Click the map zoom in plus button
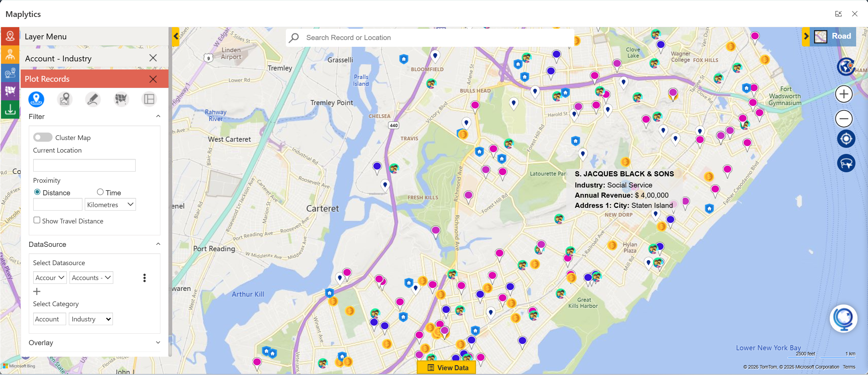This screenshot has width=868, height=375. point(844,94)
